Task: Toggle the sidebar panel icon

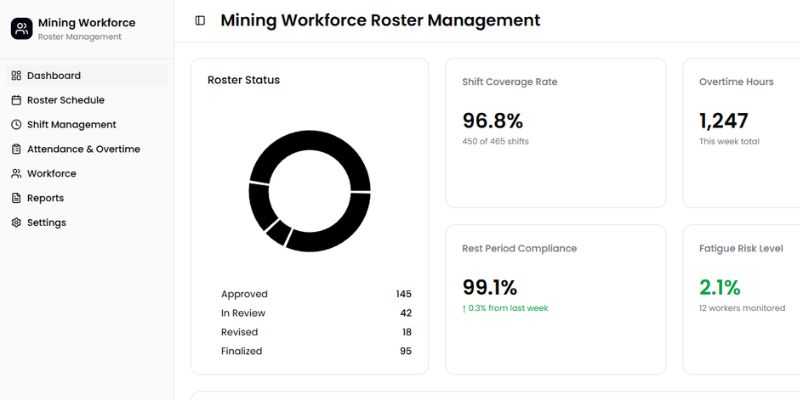Action: [x=200, y=20]
